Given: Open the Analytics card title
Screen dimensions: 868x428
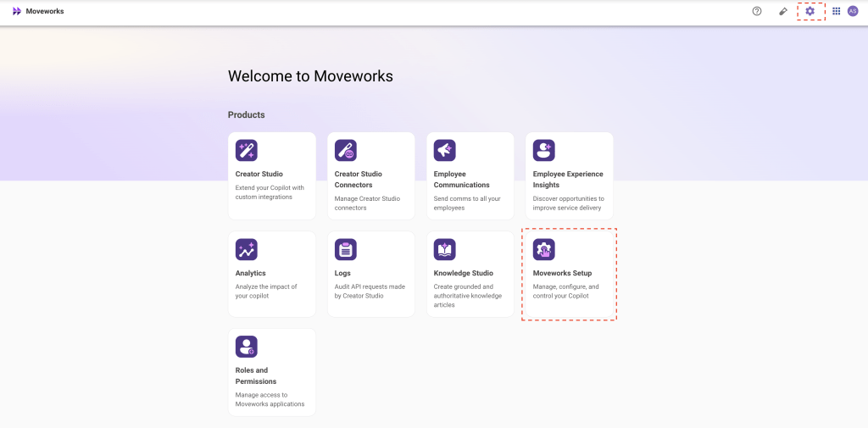Looking at the screenshot, I should pyautogui.click(x=250, y=273).
